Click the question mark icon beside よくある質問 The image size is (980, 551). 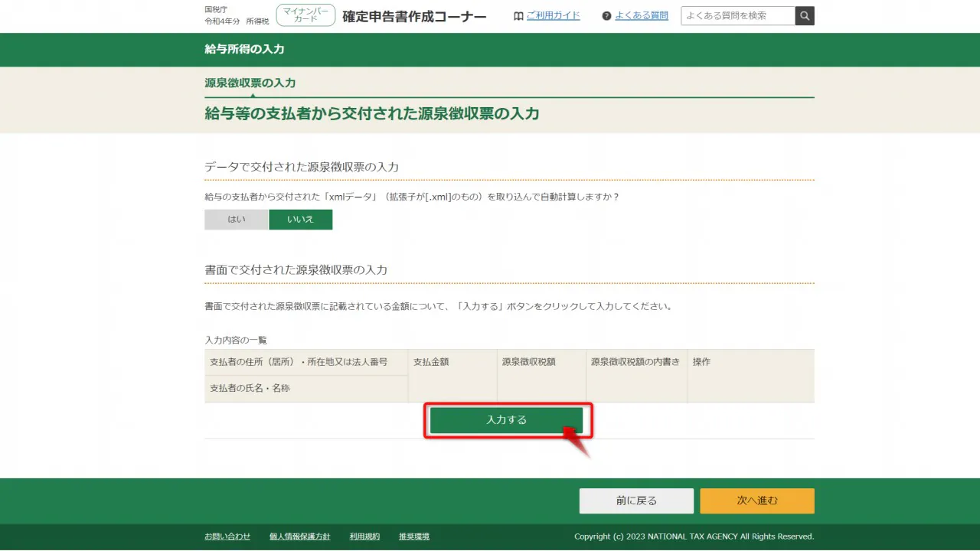[x=606, y=16]
